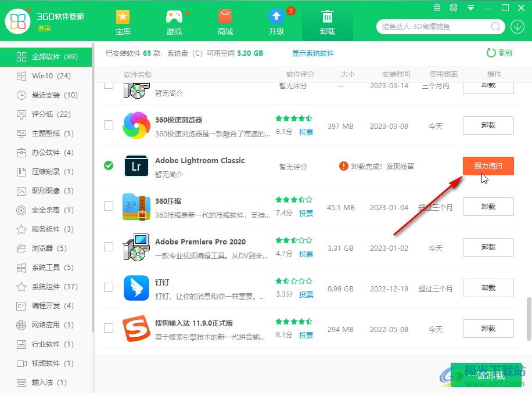Viewport: 532px width, 393px height.
Task: Select the 视频软件 (1) category
Action: point(46,363)
